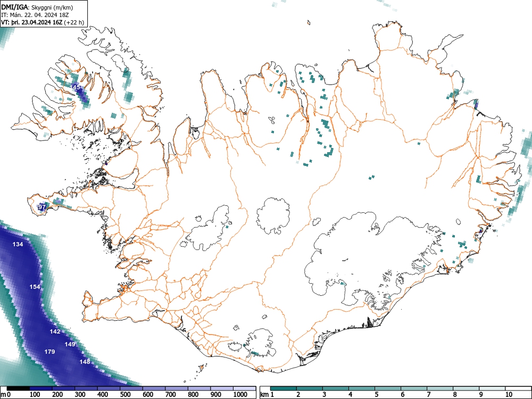The width and height of the screenshot is (532, 399).
Task: Click the 100–200 m dark blue legend swatch
Action: pyautogui.click(x=41, y=388)
